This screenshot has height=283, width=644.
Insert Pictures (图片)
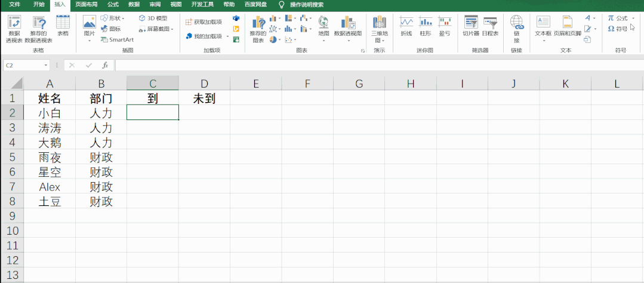pyautogui.click(x=89, y=29)
